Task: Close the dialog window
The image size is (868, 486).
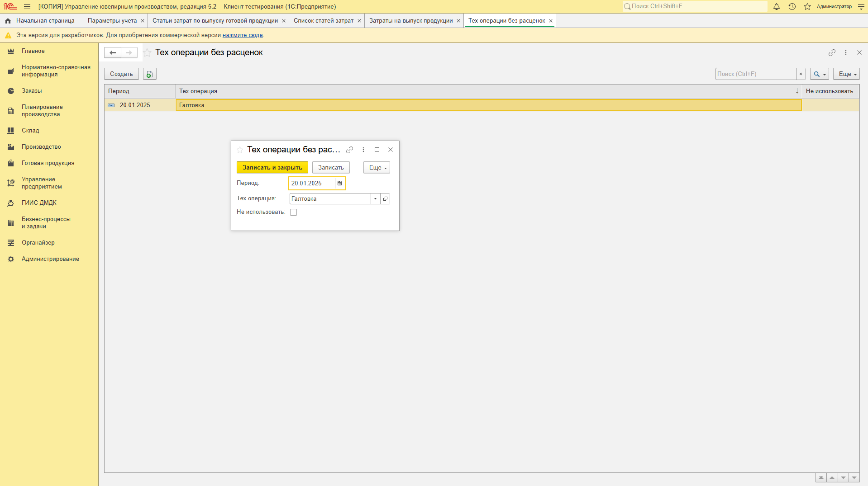Action: [391, 150]
